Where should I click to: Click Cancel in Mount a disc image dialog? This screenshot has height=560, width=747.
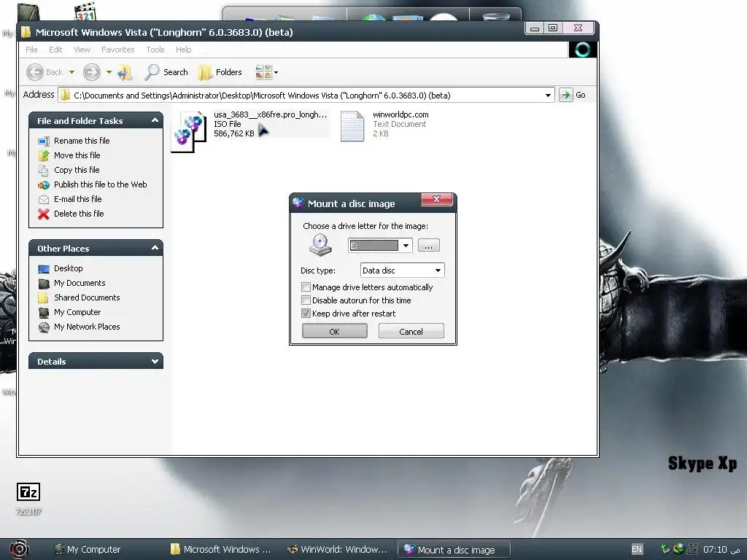pyautogui.click(x=411, y=332)
